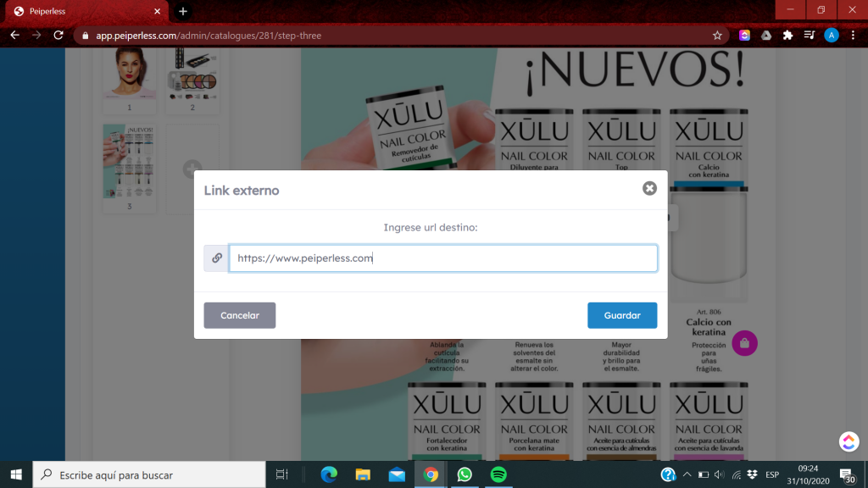Close the Link externo dialog with X icon
This screenshot has height=488, width=868.
click(x=649, y=188)
